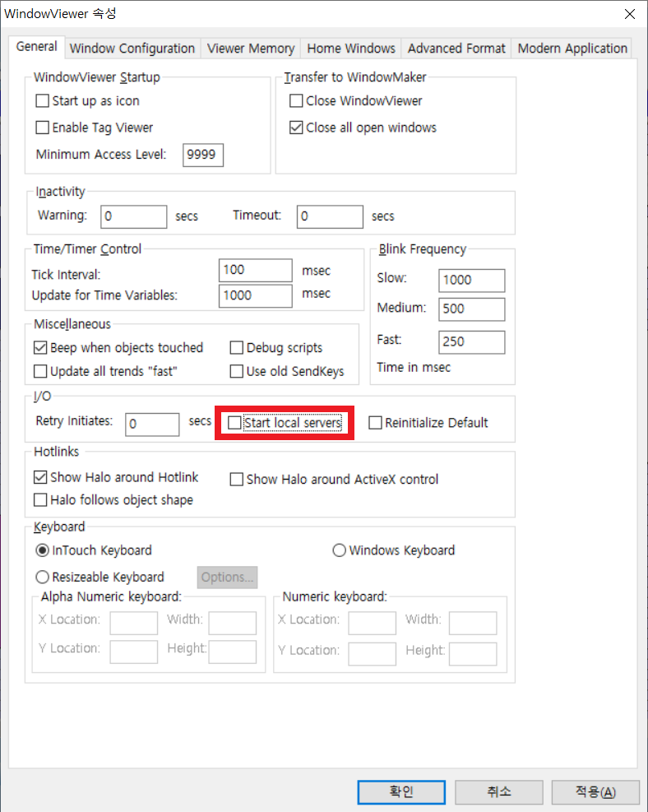Click the "Hotlinks" group label
Image resolution: width=648 pixels, height=812 pixels.
pyautogui.click(x=57, y=452)
